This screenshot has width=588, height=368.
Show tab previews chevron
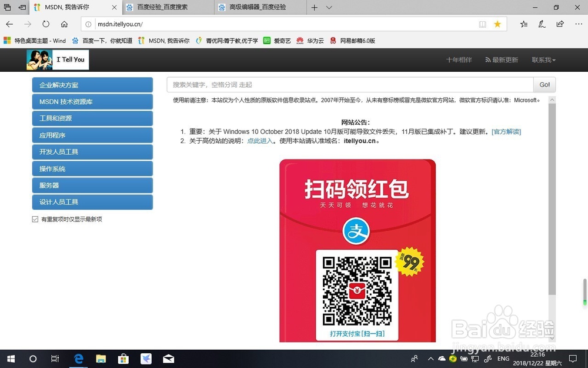tap(329, 7)
